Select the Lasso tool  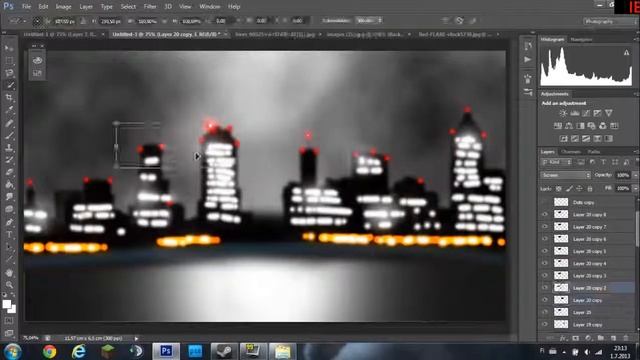[x=9, y=73]
